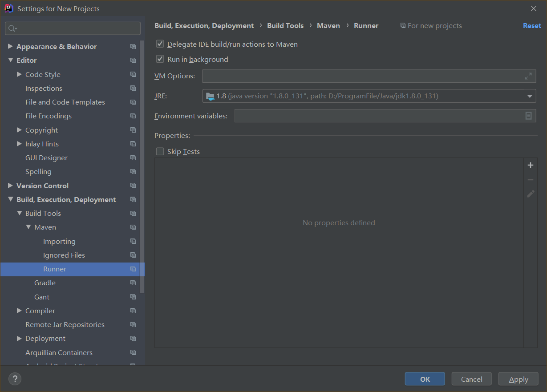Open the JRE dropdown list

point(530,96)
